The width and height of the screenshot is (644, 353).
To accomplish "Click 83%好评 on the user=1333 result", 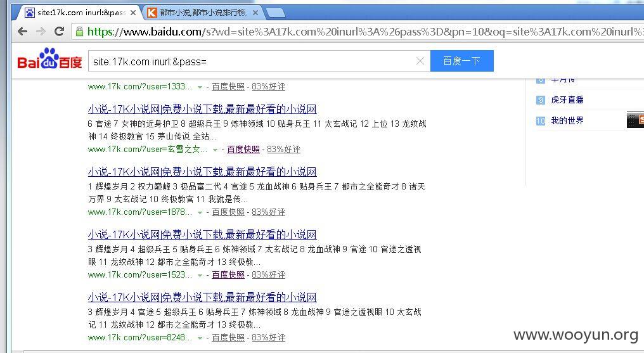I will click(268, 87).
